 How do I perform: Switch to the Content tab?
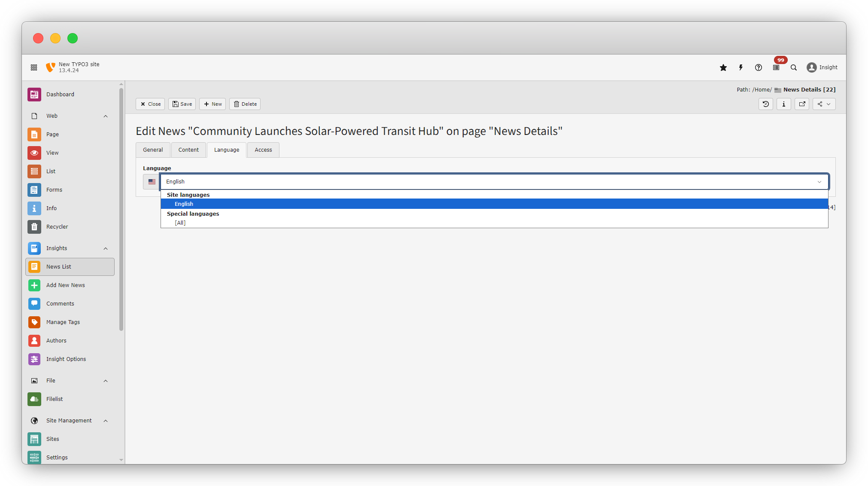188,150
